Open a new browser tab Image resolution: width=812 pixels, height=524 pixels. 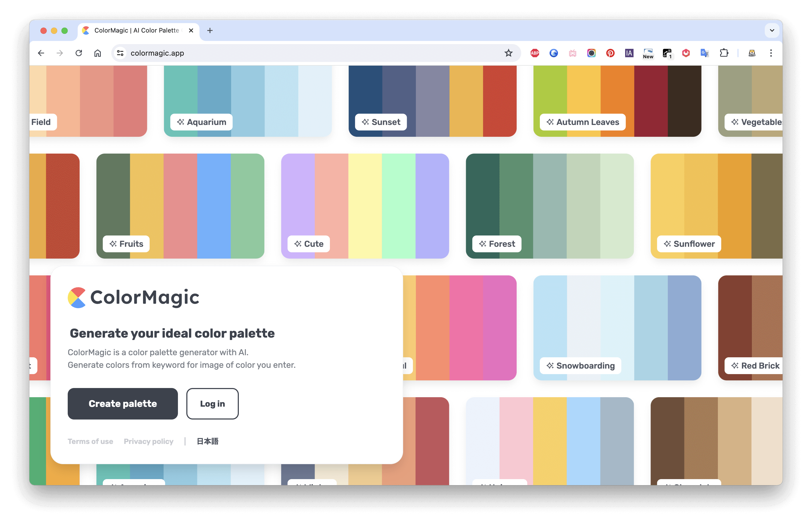[210, 31]
